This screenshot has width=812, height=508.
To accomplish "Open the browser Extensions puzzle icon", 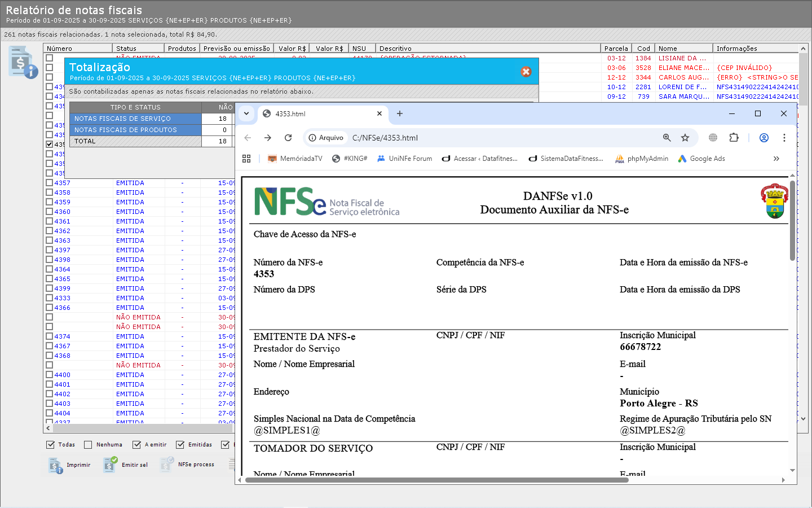I will 734,138.
